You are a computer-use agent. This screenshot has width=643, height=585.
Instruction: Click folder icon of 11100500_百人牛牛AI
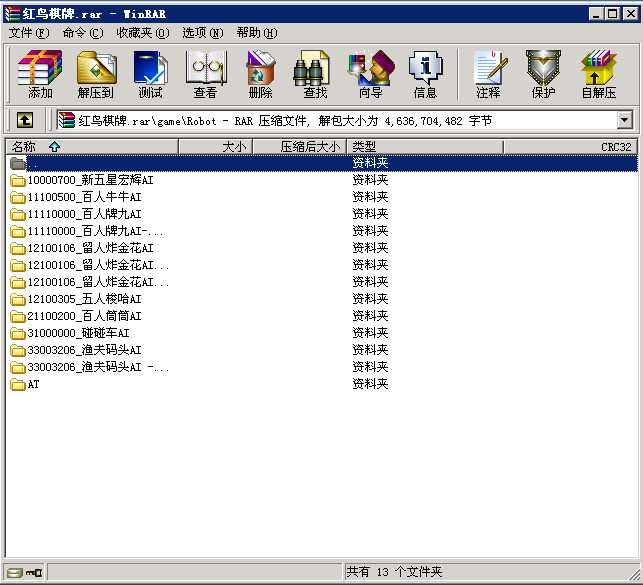18,198
